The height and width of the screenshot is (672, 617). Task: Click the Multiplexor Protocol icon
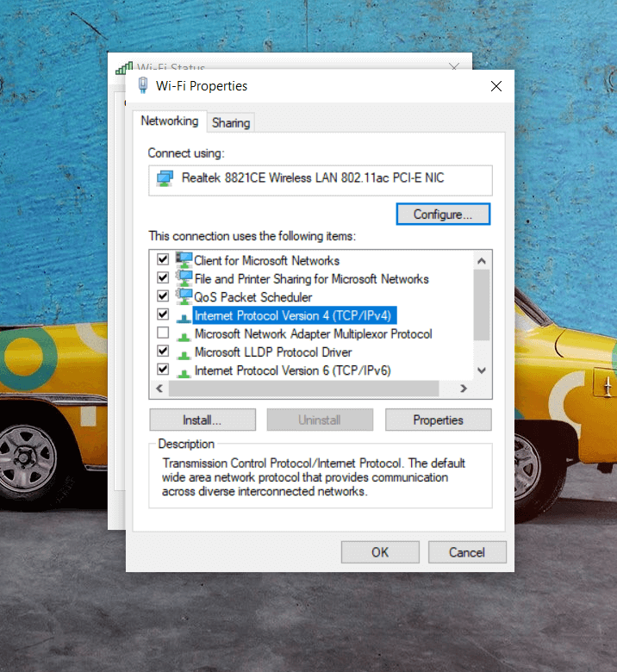point(184,336)
